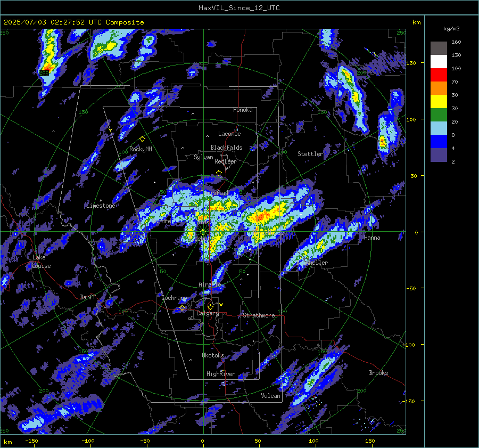Click the yellow radar-center marker at the origin

tap(203, 232)
